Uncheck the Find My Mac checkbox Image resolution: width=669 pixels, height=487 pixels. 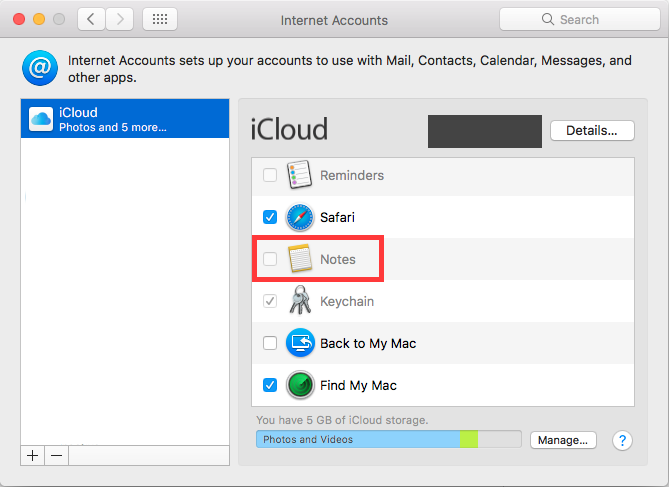pos(270,385)
